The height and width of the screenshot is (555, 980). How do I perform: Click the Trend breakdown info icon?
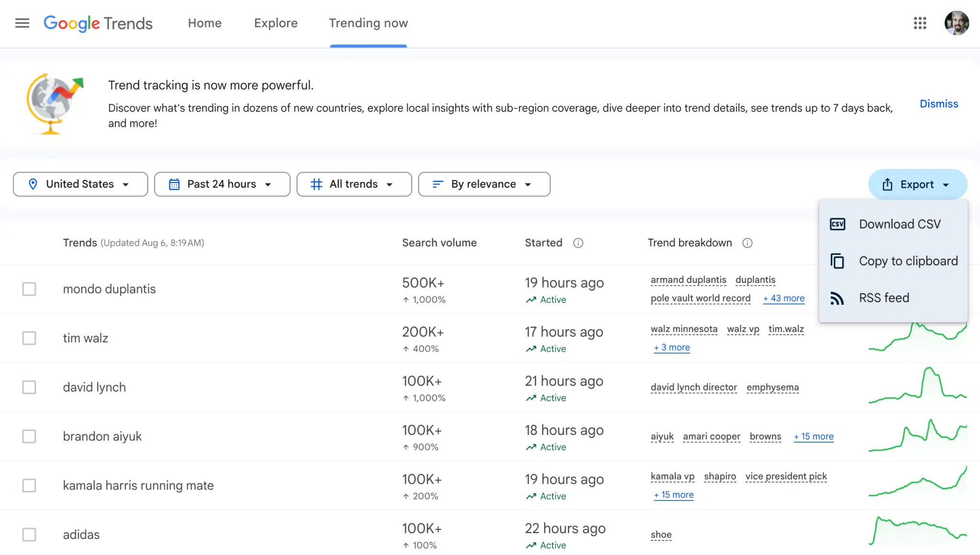(747, 243)
